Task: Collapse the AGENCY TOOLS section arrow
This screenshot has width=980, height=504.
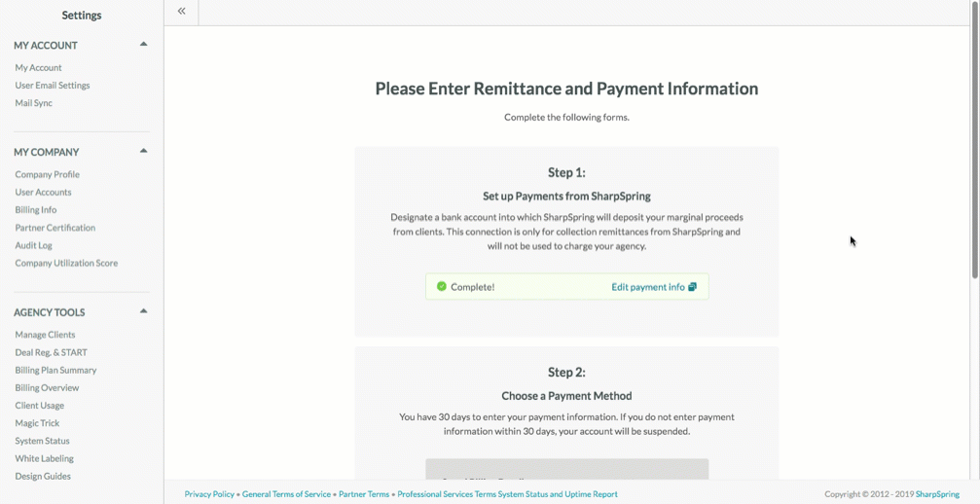Action: tap(144, 311)
